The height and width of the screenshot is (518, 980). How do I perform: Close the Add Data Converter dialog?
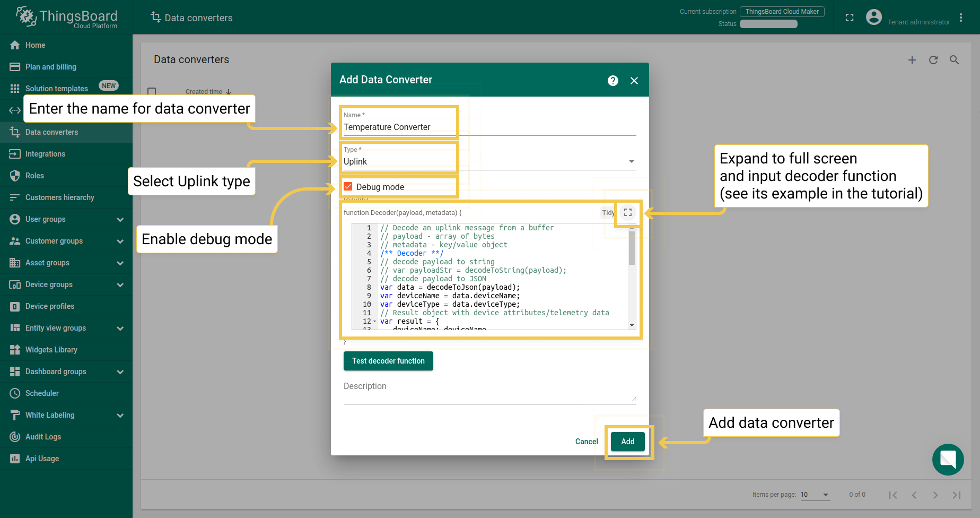click(634, 81)
